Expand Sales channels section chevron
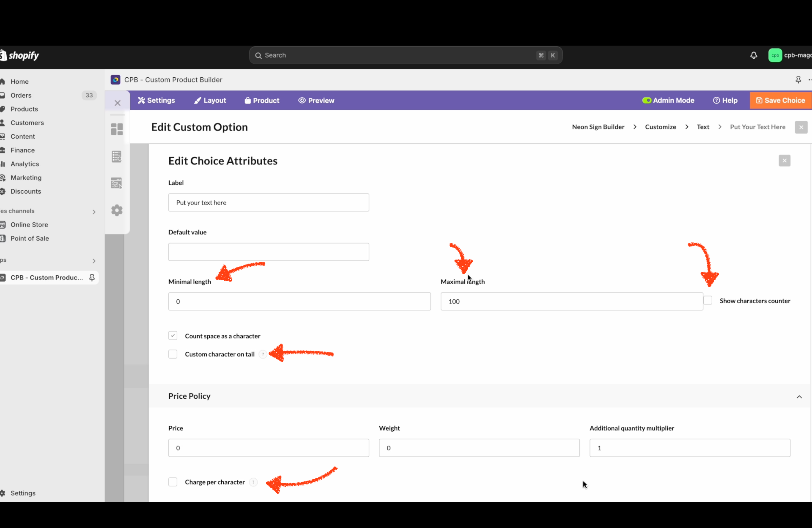This screenshot has height=528, width=812. coord(94,212)
